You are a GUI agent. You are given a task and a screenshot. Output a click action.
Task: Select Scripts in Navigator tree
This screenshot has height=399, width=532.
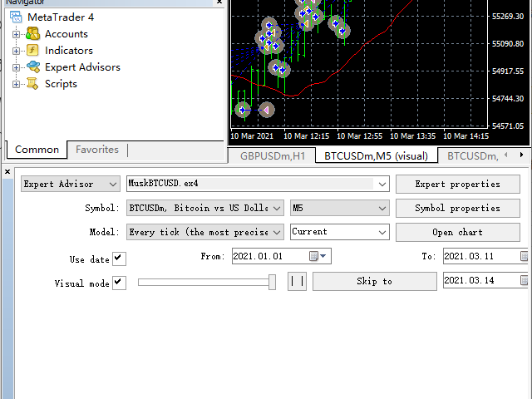61,84
